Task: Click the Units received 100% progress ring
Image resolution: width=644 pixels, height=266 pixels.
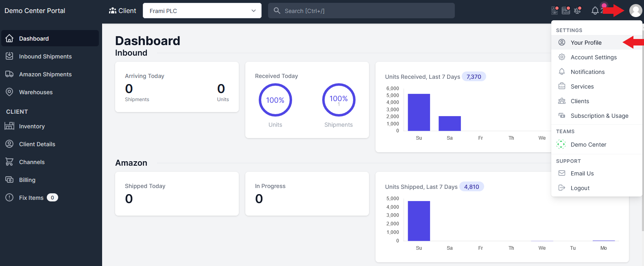Action: click(x=275, y=100)
